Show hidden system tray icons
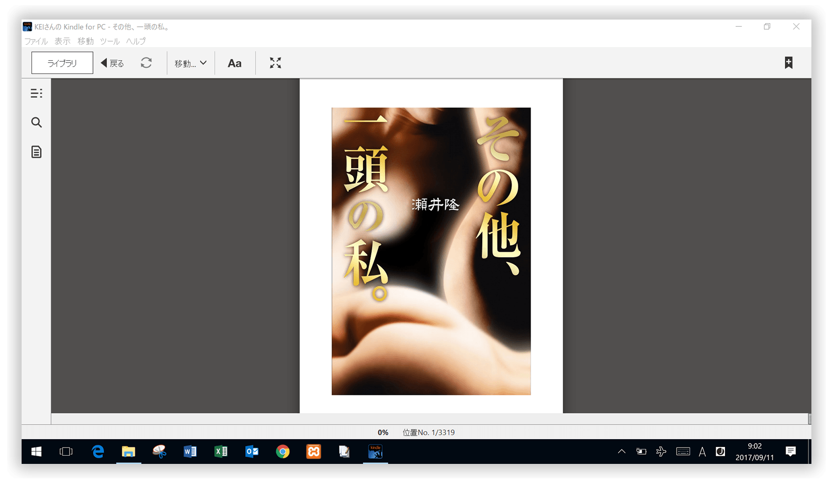The height and width of the screenshot is (504, 833). coord(622,452)
